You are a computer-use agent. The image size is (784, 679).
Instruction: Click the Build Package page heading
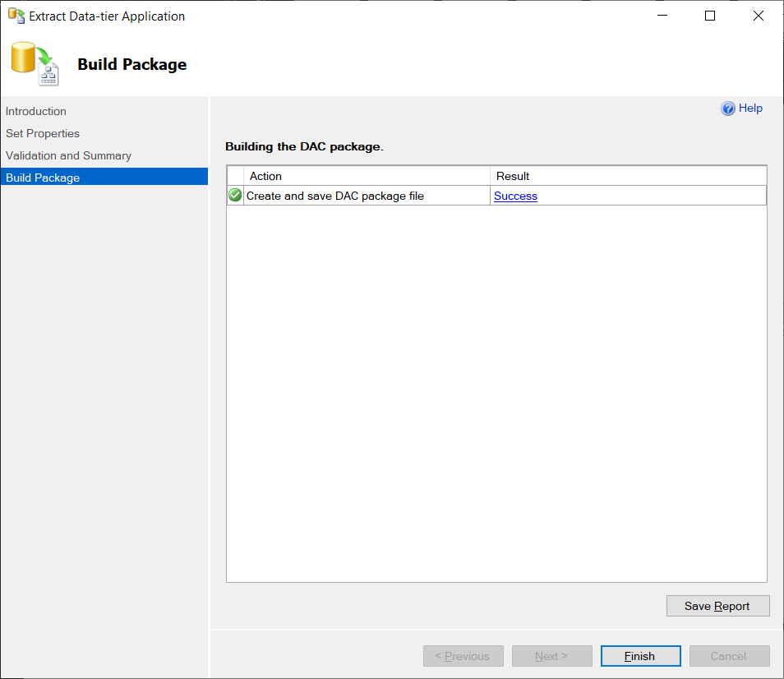[131, 64]
